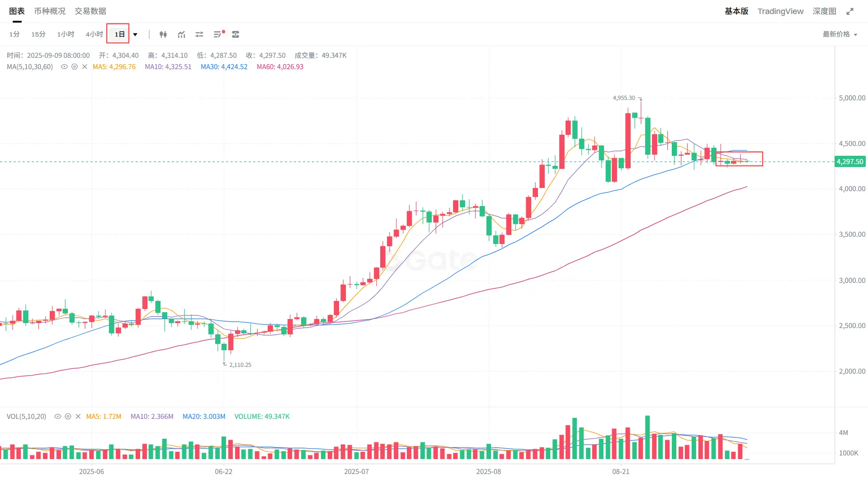The height and width of the screenshot is (488, 868).
Task: Click the 2025-07 date axis label
Action: click(x=356, y=472)
